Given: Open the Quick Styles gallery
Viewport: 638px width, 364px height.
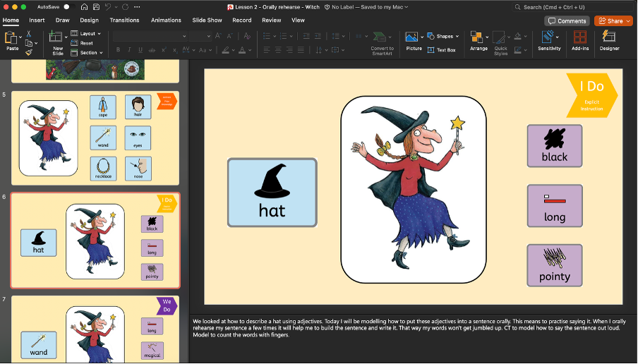Looking at the screenshot, I should (x=498, y=37).
